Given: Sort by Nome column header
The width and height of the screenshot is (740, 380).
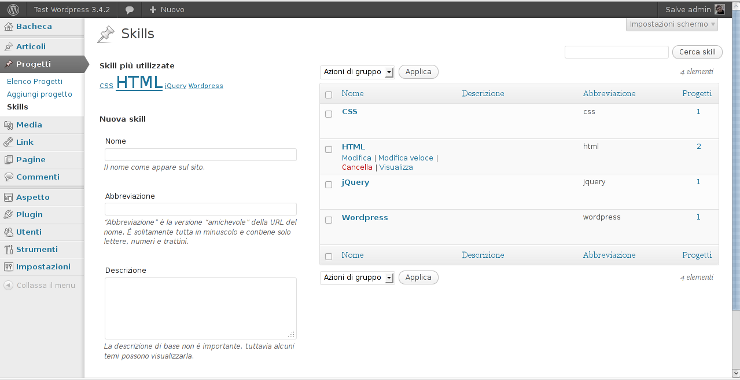Looking at the screenshot, I should click(353, 93).
